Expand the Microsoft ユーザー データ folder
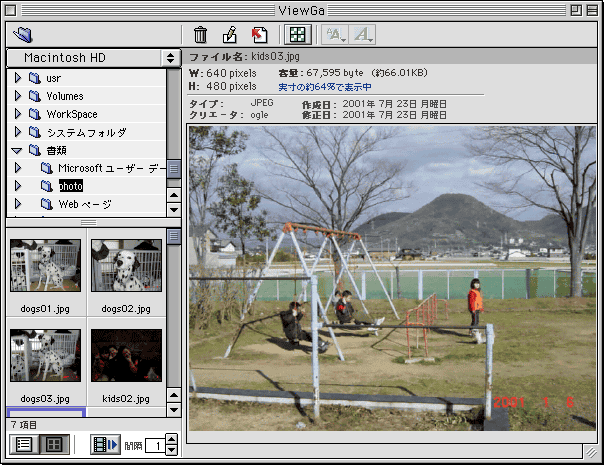This screenshot has width=604, height=465. pos(17,168)
